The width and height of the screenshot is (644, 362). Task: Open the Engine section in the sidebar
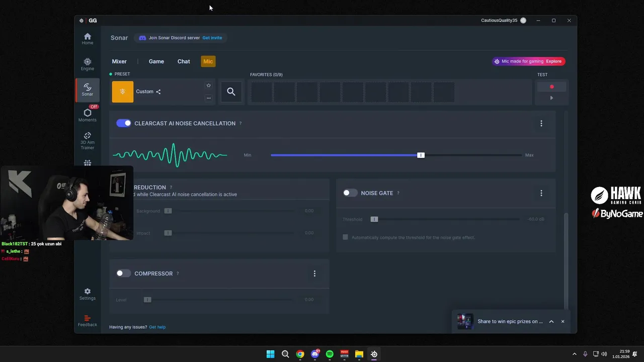click(x=88, y=64)
